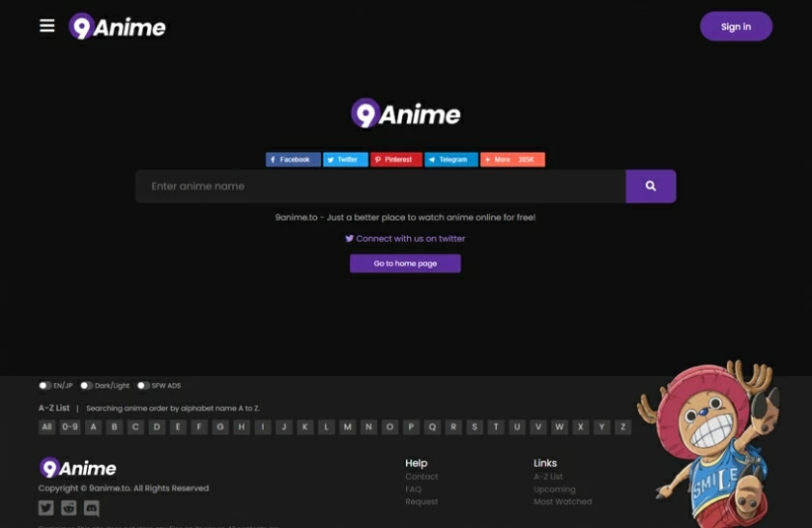Select letter D filter
Image resolution: width=812 pixels, height=528 pixels.
point(157,427)
